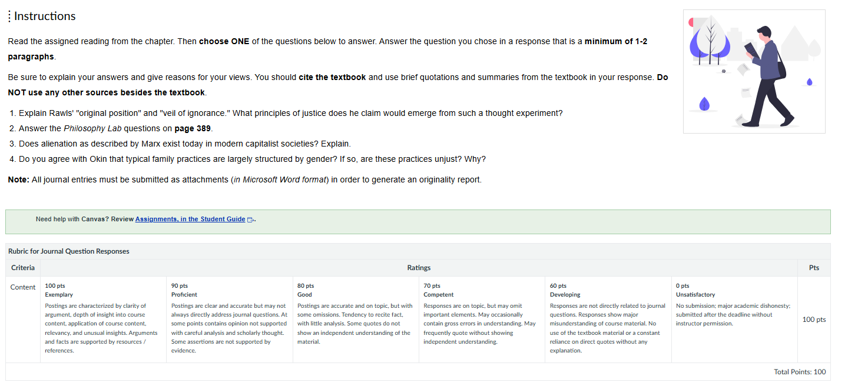Click the Ratings column header
The image size is (868, 389).
(x=419, y=268)
